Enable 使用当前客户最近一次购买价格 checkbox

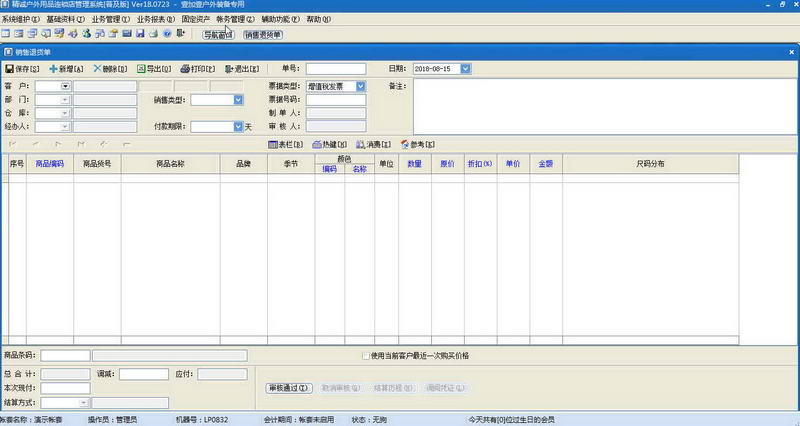365,355
